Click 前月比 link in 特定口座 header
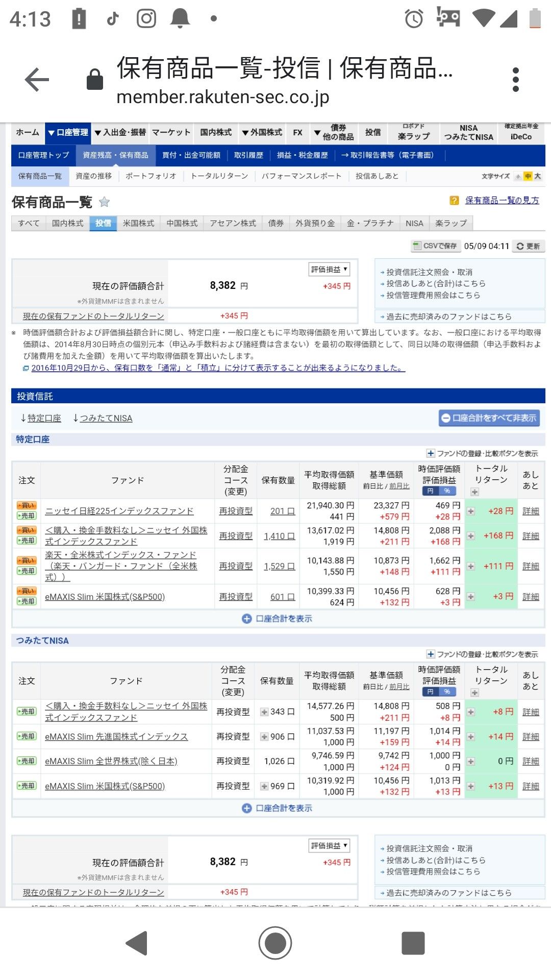 point(399,486)
